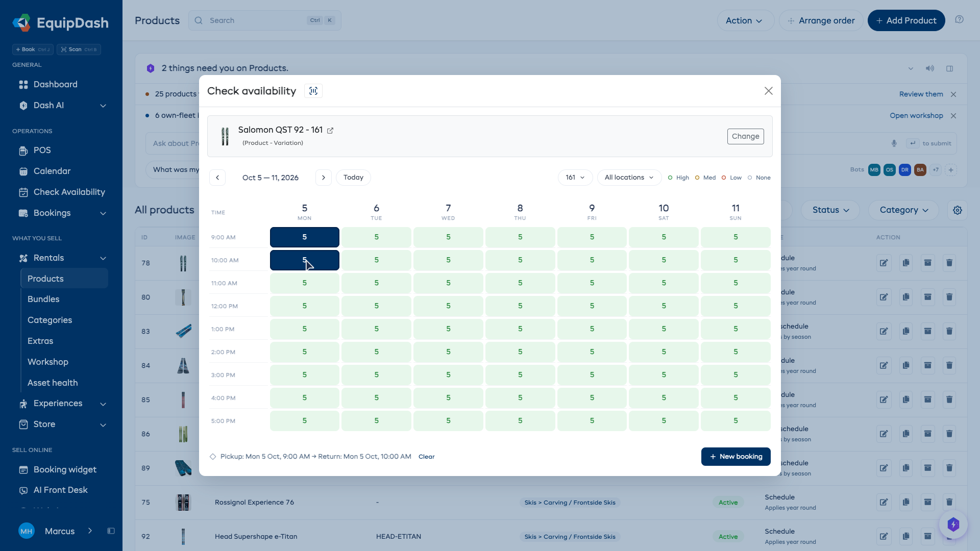The width and height of the screenshot is (980, 551).
Task: Go to the previous week with the left arrow
Action: tap(217, 178)
